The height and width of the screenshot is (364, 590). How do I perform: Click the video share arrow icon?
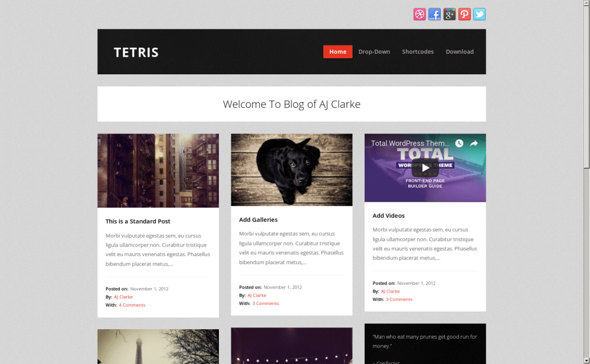pos(474,143)
